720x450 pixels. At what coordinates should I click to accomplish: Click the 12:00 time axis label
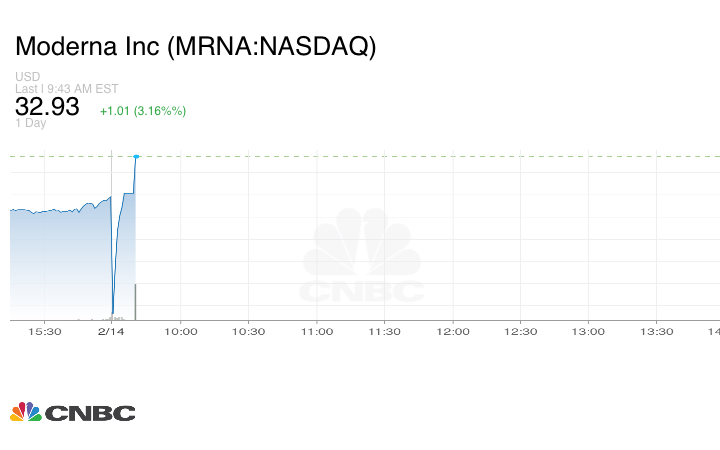(452, 331)
